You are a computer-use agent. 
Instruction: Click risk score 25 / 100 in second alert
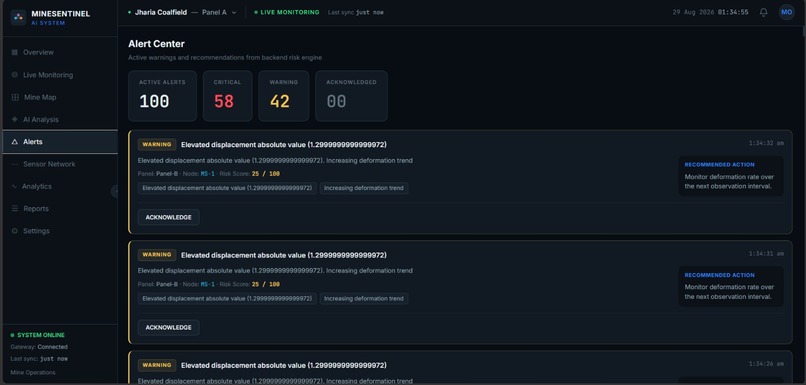(x=266, y=284)
